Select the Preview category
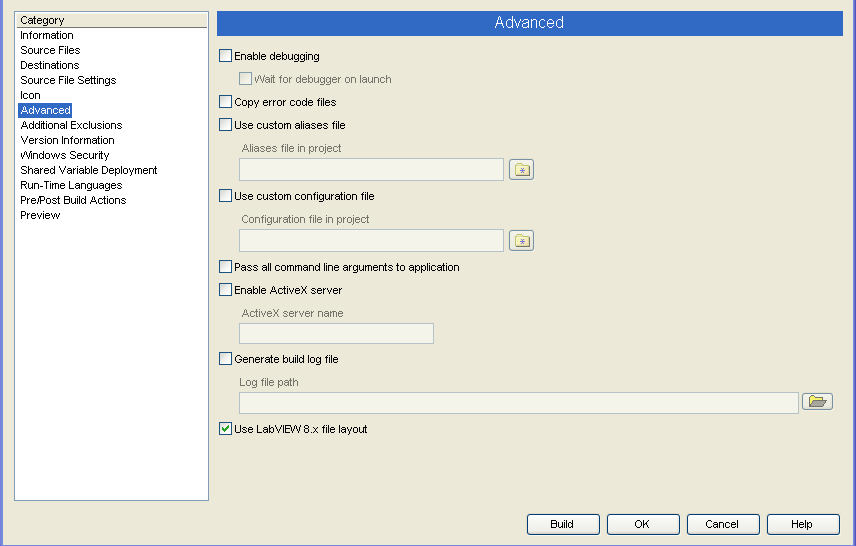 click(x=40, y=215)
